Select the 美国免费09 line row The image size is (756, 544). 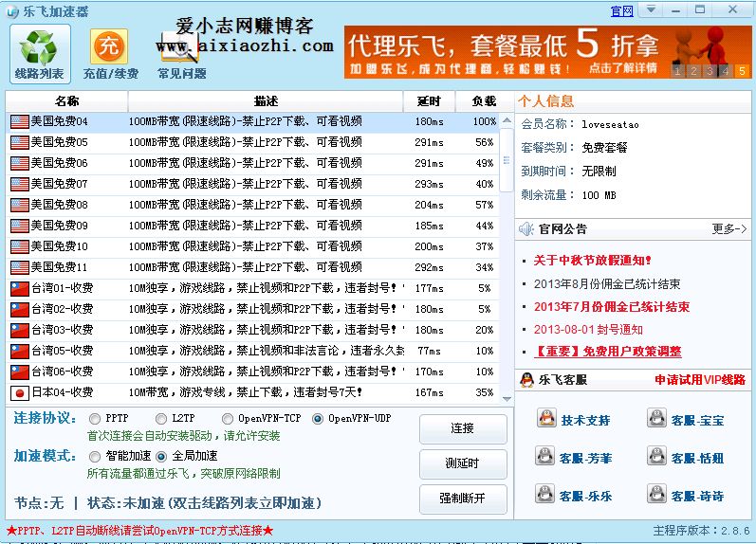point(252,226)
